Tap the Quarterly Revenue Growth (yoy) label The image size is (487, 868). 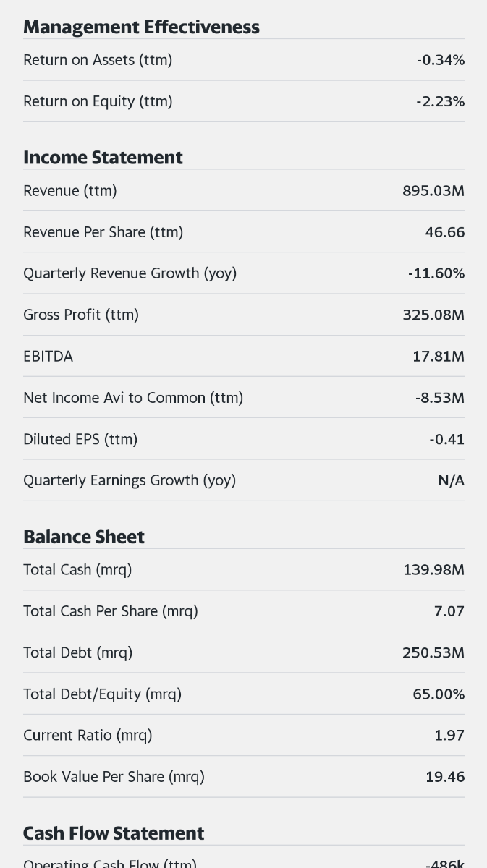pos(130,273)
